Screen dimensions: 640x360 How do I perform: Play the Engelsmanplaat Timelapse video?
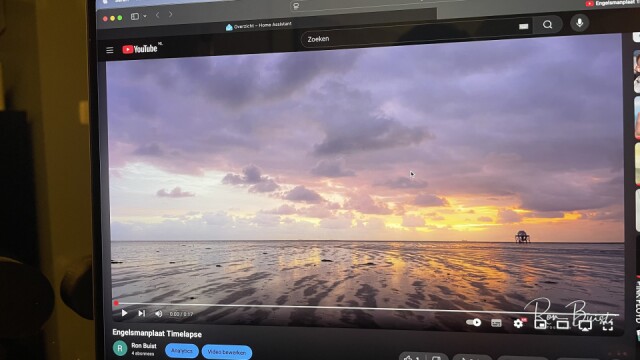[x=124, y=313]
